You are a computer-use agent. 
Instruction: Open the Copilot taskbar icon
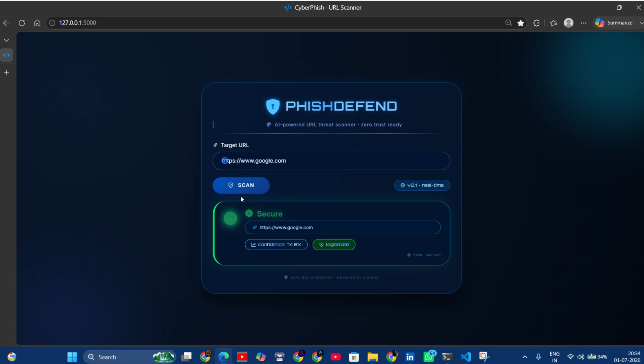(x=261, y=357)
